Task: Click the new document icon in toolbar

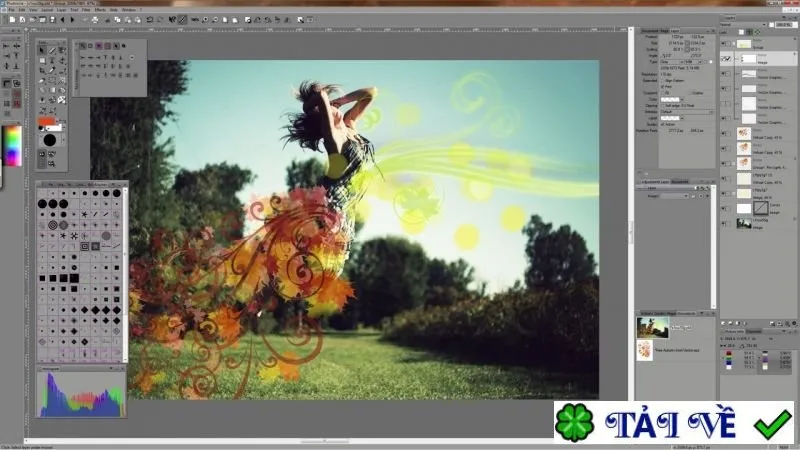Action: point(12,20)
